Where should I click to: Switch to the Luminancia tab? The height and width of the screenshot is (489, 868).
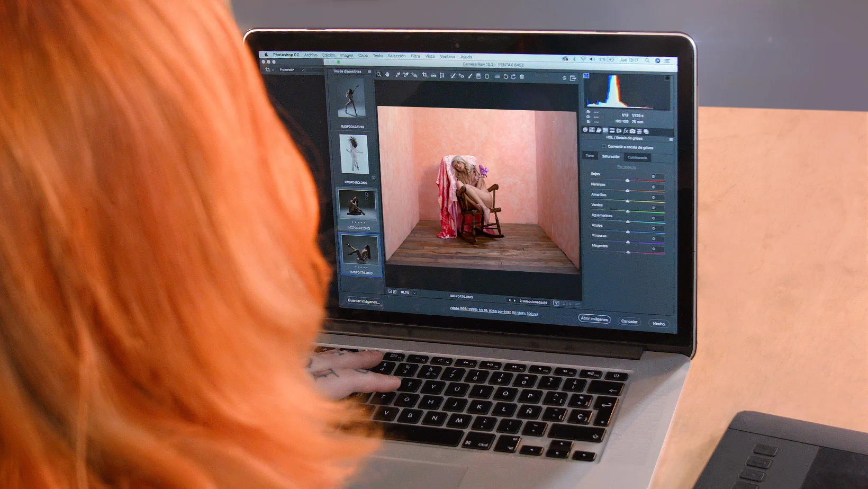[638, 157]
